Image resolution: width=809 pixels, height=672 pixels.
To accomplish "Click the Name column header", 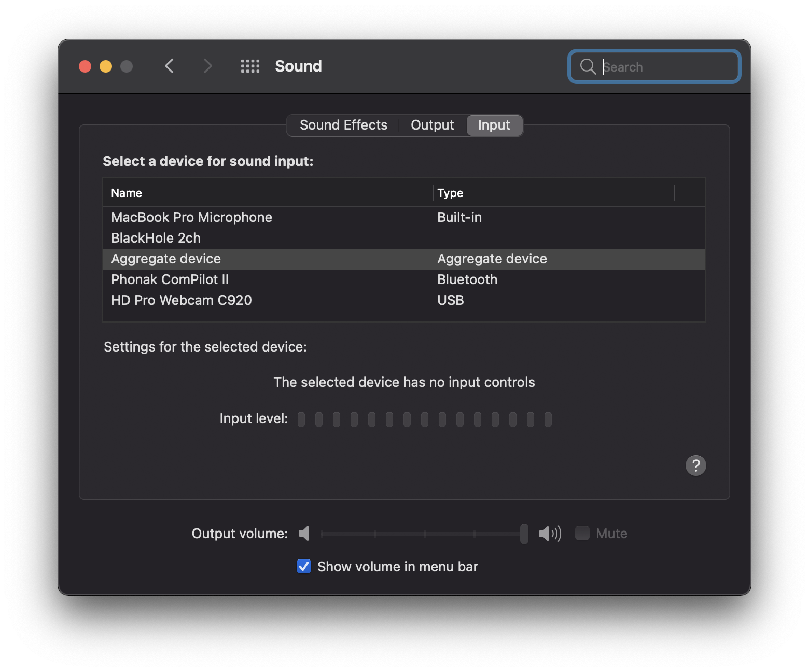I will 268,193.
